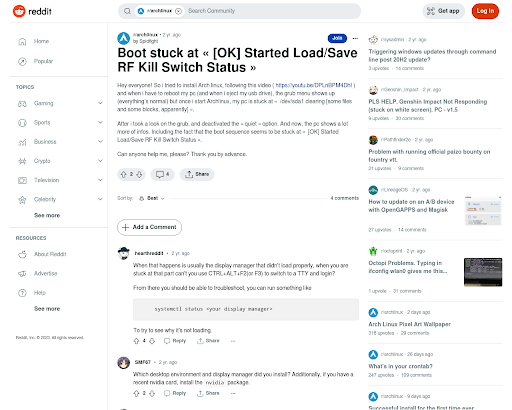The width and height of the screenshot is (512, 410).
Task: Open the Sort by Best dropdown
Action: 152,198
